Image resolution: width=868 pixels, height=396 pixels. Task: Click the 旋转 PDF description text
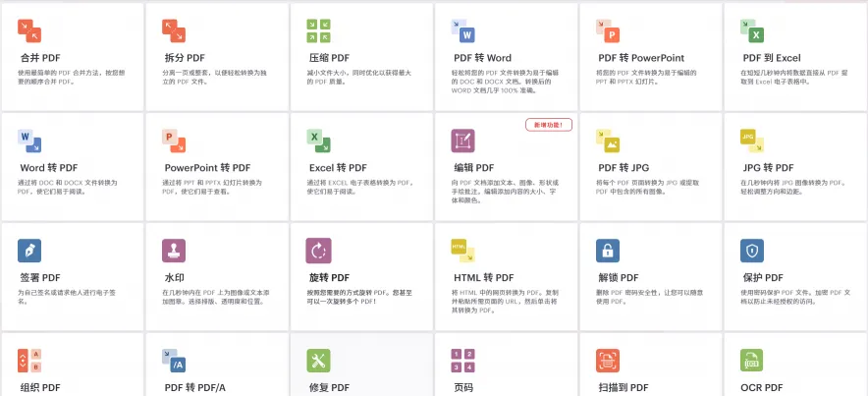[360, 298]
